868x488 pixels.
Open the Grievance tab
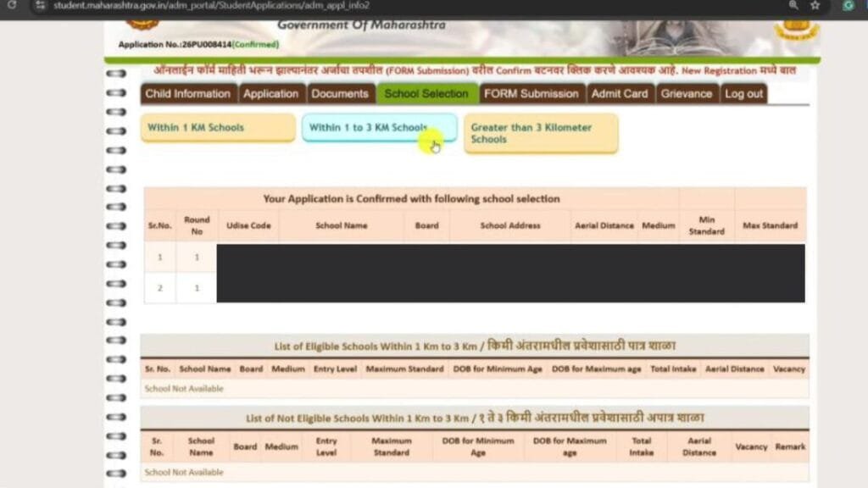[x=687, y=93]
